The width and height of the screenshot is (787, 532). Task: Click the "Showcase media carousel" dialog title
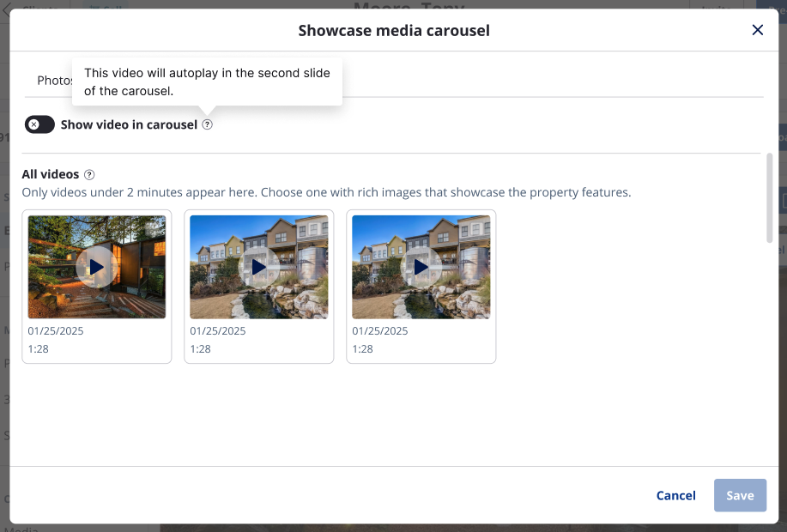tap(394, 31)
